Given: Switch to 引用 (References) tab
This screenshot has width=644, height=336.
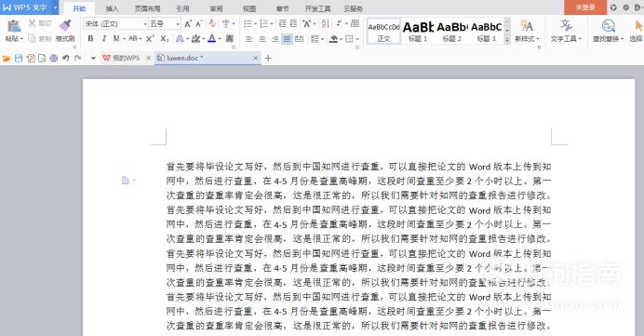Looking at the screenshot, I should pos(182,8).
